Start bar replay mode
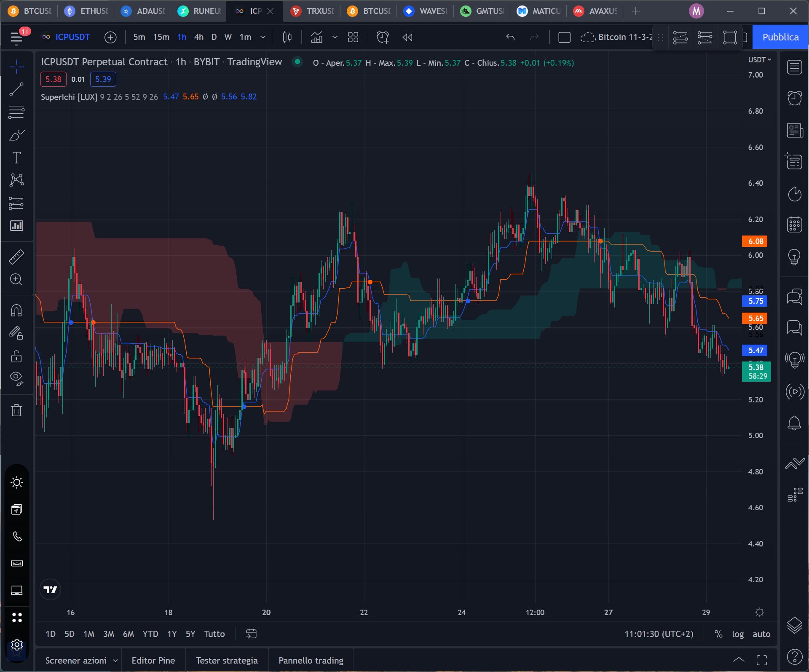 (x=407, y=37)
